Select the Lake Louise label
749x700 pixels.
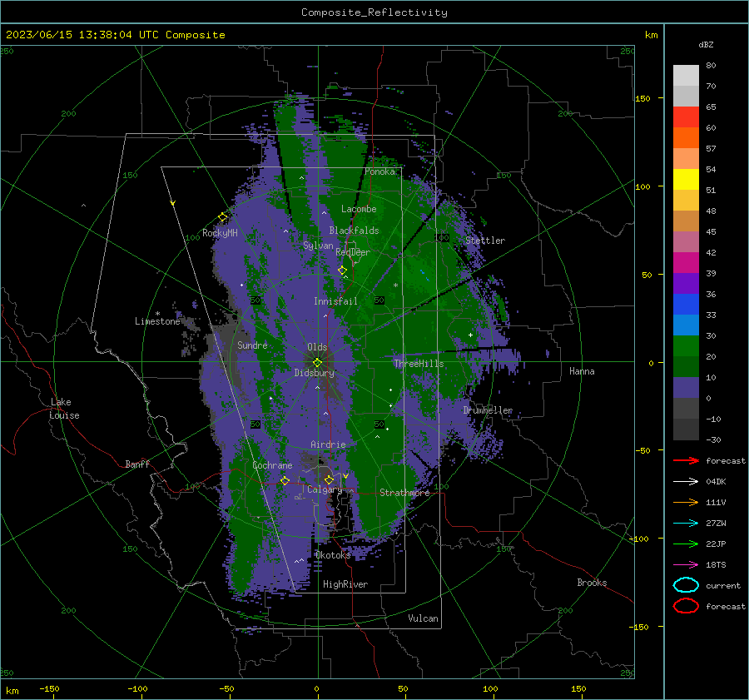pos(64,409)
